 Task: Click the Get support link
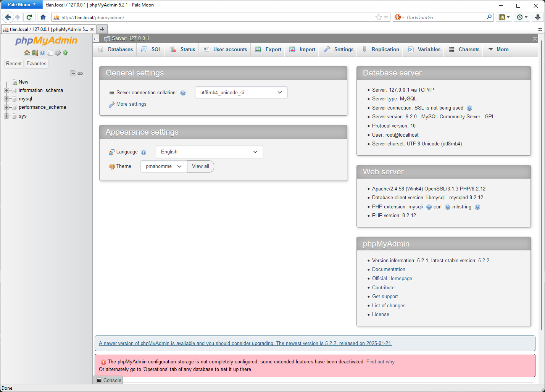pyautogui.click(x=385, y=297)
